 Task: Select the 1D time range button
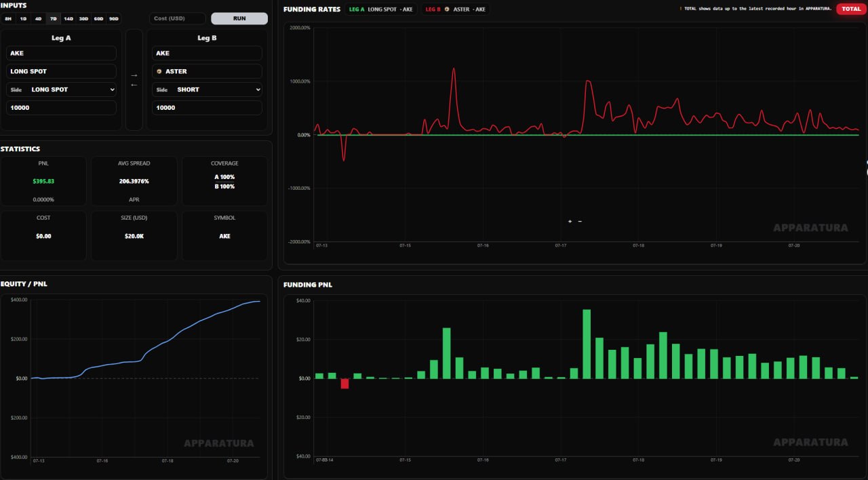(23, 19)
